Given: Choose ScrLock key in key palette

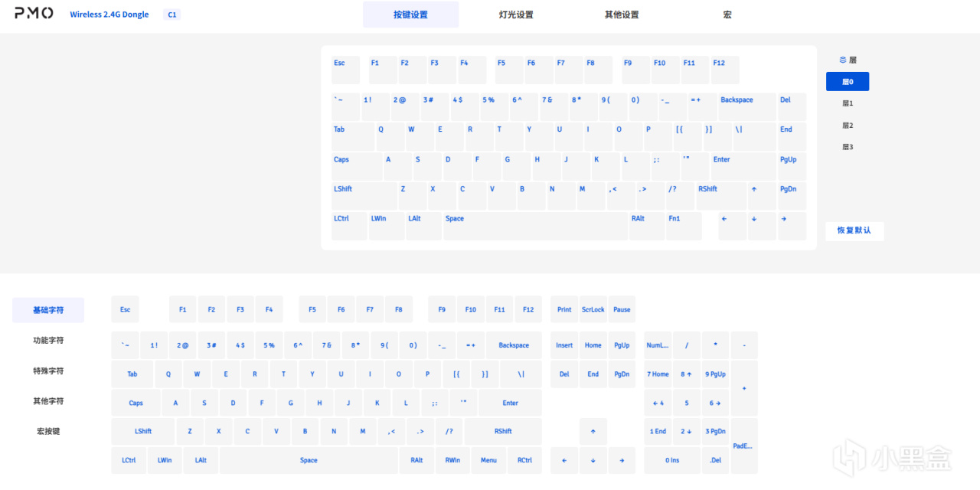Looking at the screenshot, I should (x=593, y=309).
